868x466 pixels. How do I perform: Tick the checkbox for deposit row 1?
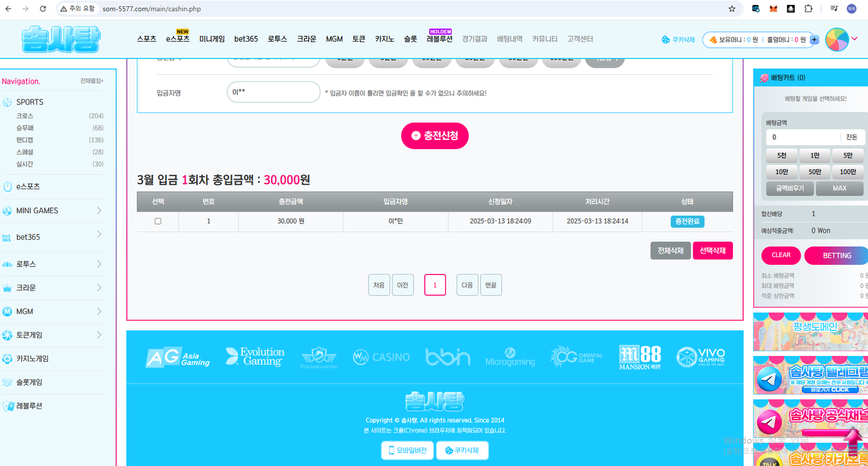click(x=158, y=221)
